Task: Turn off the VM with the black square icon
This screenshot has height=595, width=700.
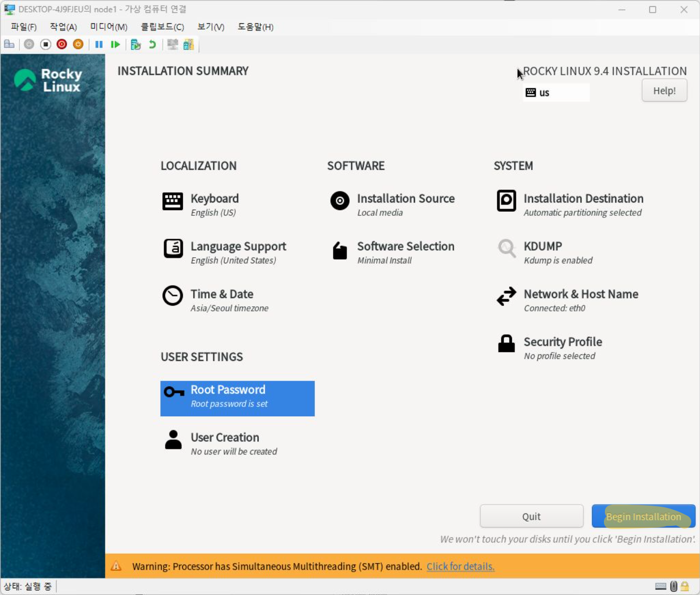Action: click(x=45, y=44)
